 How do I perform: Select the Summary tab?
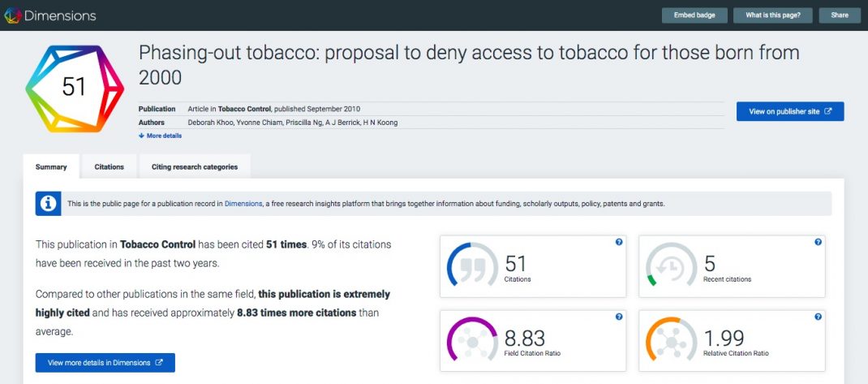[51, 167]
